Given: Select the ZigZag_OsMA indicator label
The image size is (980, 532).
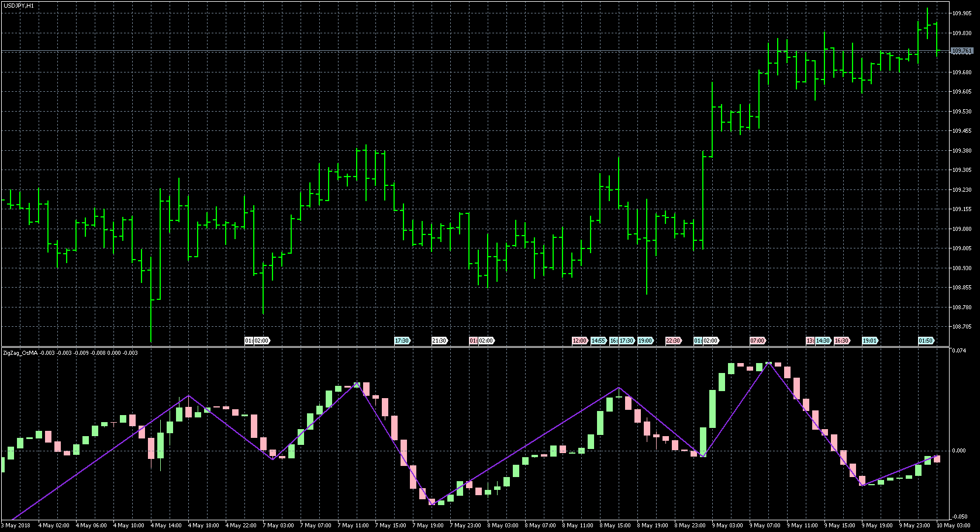Looking at the screenshot, I should [20, 353].
